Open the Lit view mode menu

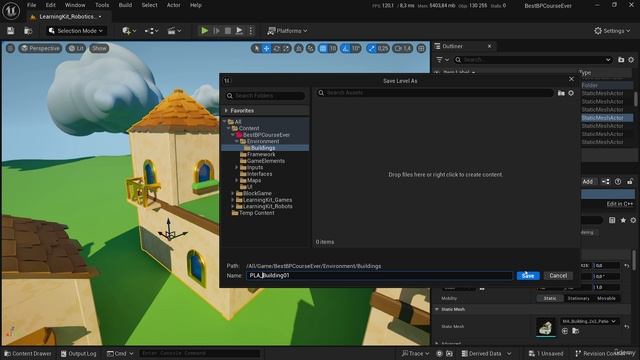click(76, 48)
